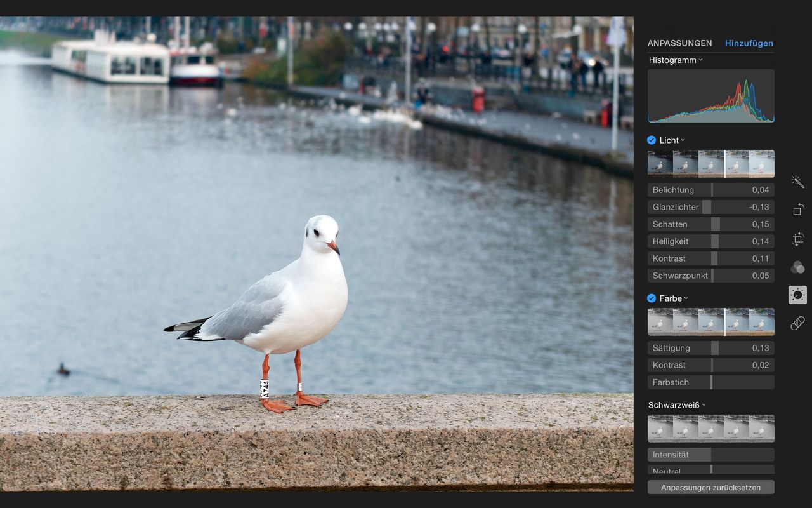Open the Schwarzweiß section dropdown arrow
This screenshot has height=508, width=812.
coord(704,405)
